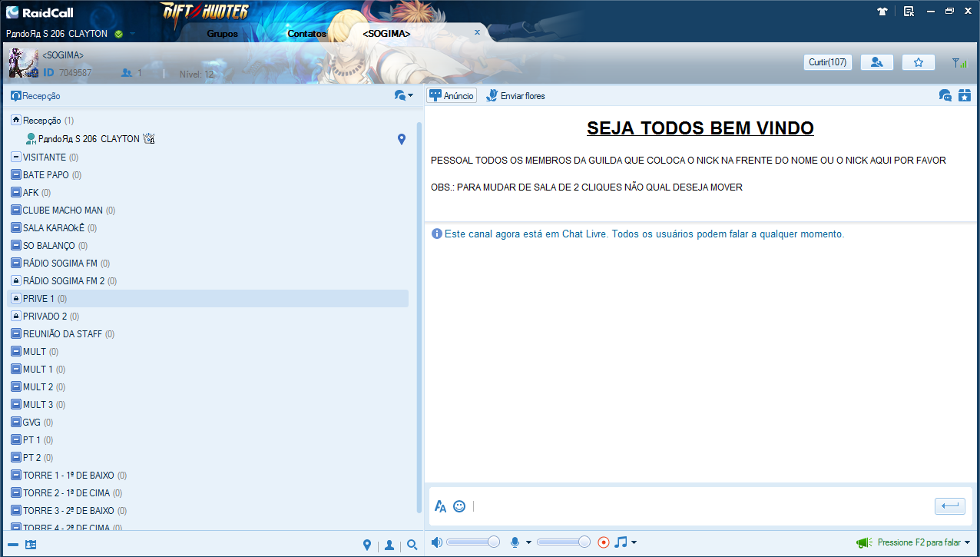This screenshot has height=557, width=980.
Task: Click the search magnifier icon under channel list
Action: click(x=412, y=545)
